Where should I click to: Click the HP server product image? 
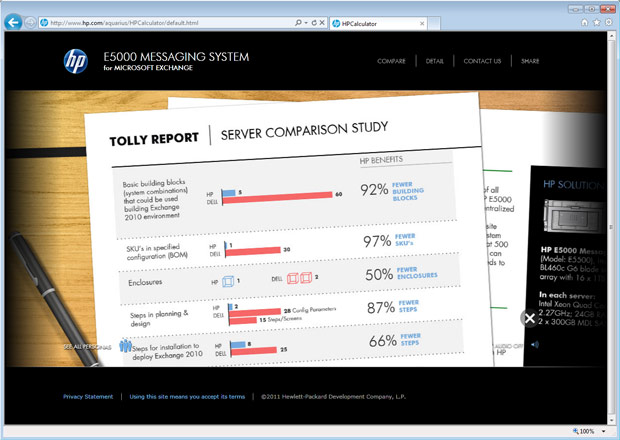coord(574,217)
